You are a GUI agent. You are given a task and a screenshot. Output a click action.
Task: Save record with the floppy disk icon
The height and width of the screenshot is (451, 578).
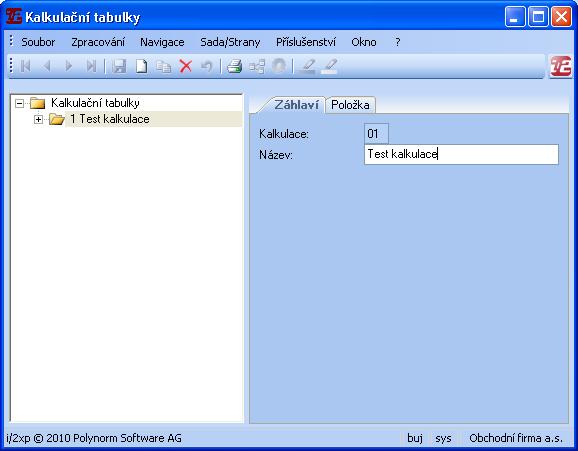coord(119,66)
